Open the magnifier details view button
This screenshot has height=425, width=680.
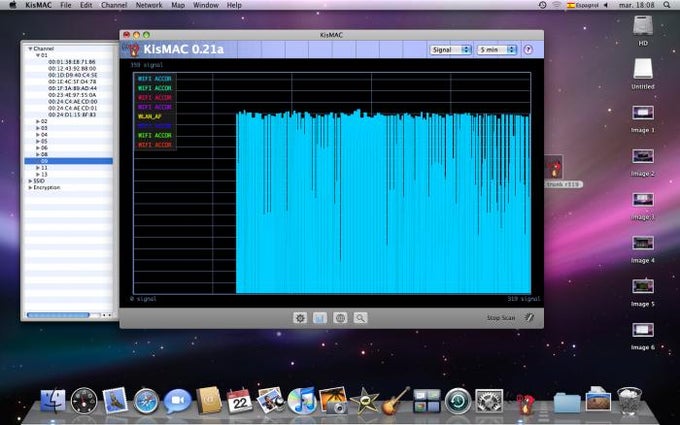360,318
